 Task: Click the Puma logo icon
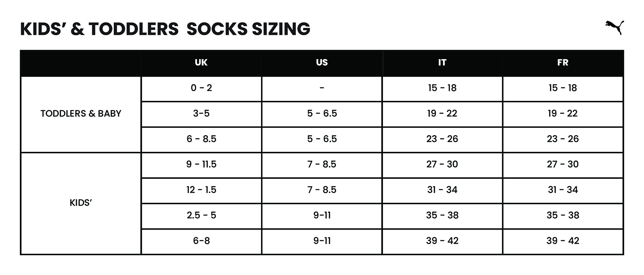point(614,27)
